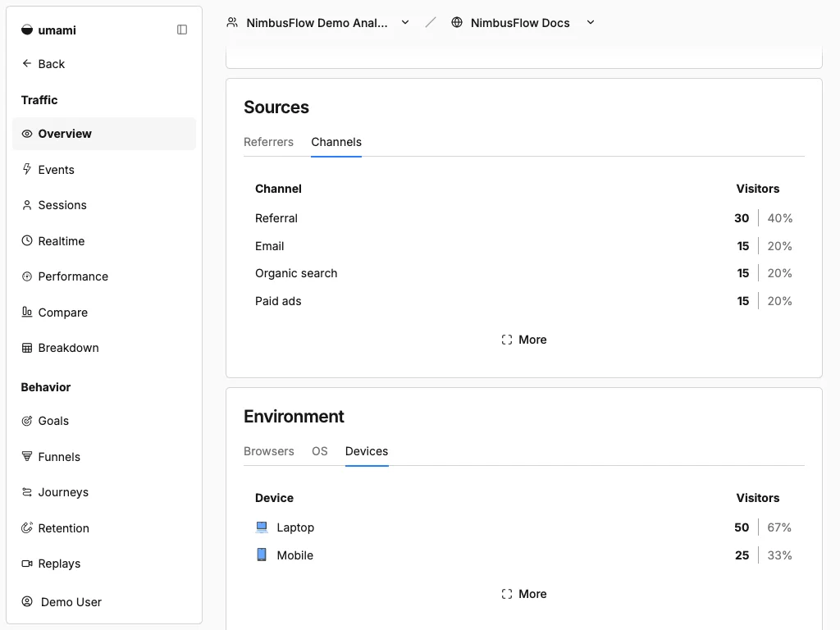Show More devices in Environment
Image resolution: width=840 pixels, height=630 pixels.
(524, 594)
